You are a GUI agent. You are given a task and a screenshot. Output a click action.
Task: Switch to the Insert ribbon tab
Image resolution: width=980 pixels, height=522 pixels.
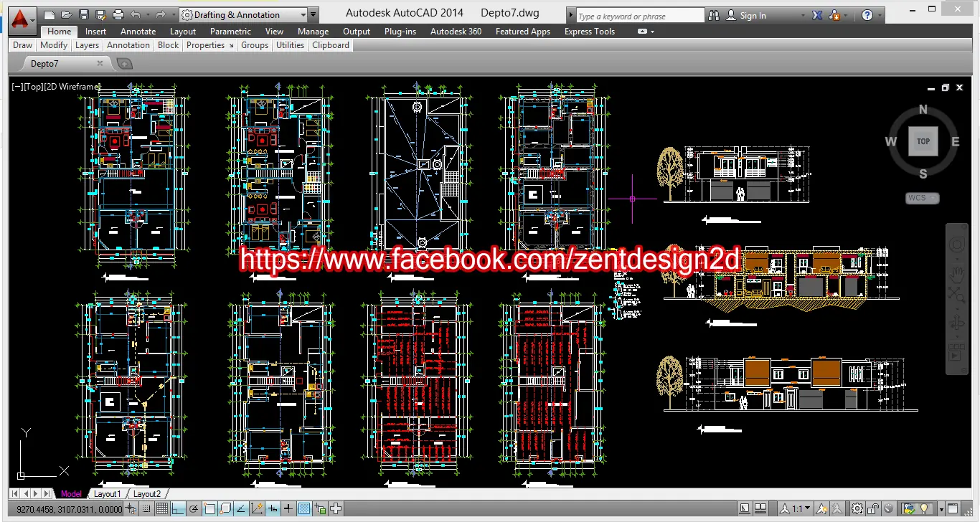95,32
